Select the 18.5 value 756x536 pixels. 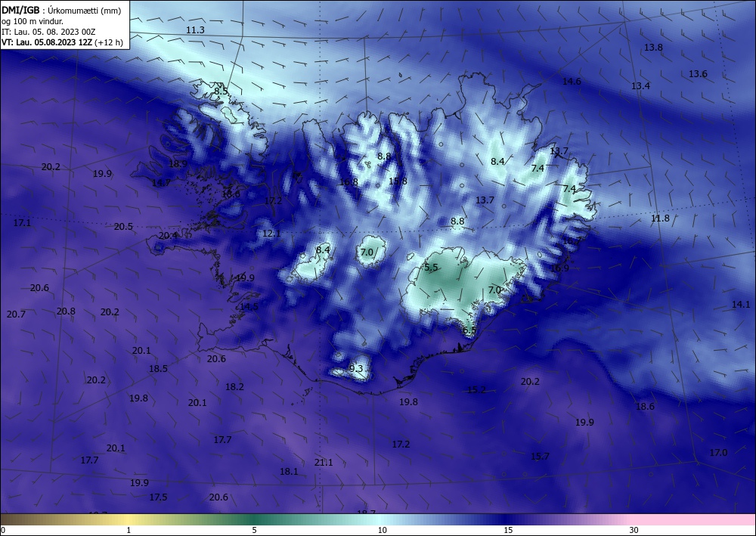pyautogui.click(x=158, y=368)
